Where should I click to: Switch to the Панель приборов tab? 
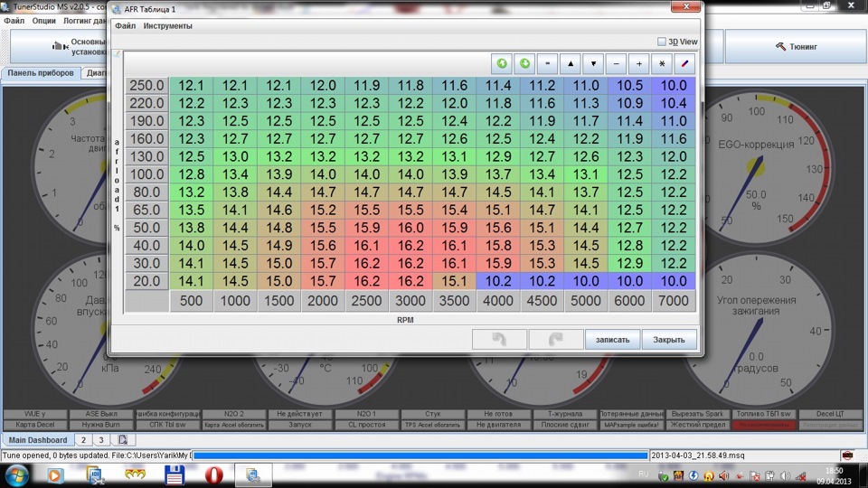coord(40,73)
